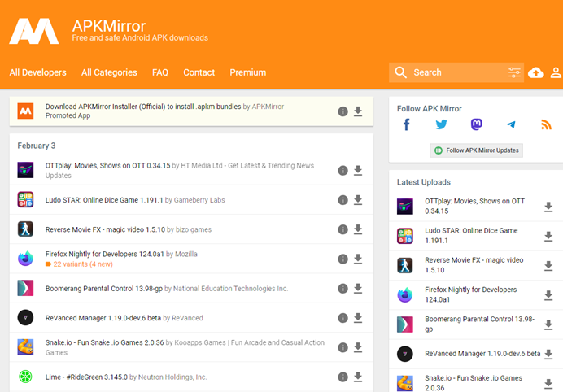This screenshot has width=563, height=392.
Task: Open OTTplay: Movies, Shows on OTT link
Action: (107, 165)
